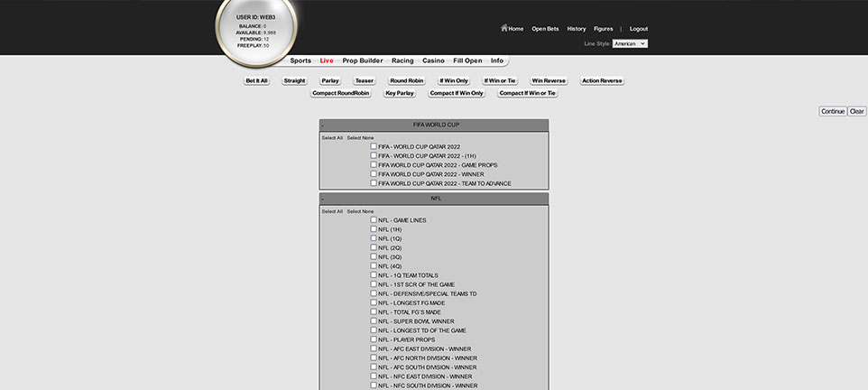Check NFL - NFC East Division - Winner
This screenshot has width=868, height=390.
pos(374,376)
